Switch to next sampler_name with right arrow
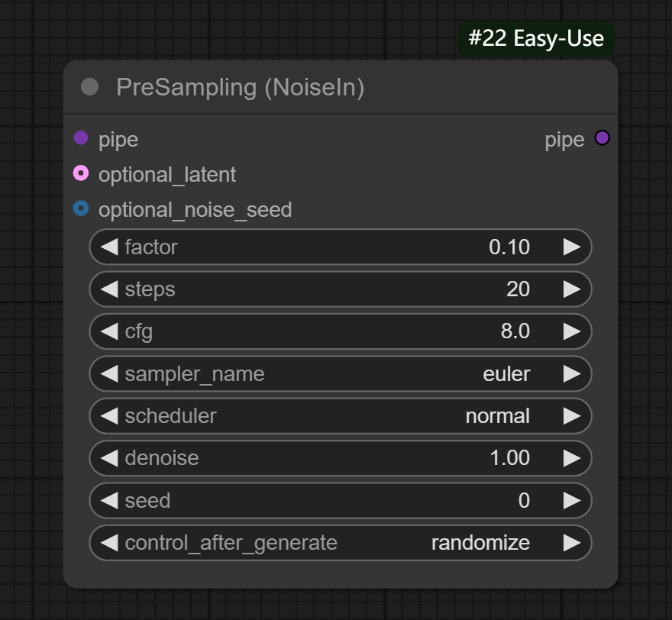This screenshot has width=672, height=620. coord(572,374)
